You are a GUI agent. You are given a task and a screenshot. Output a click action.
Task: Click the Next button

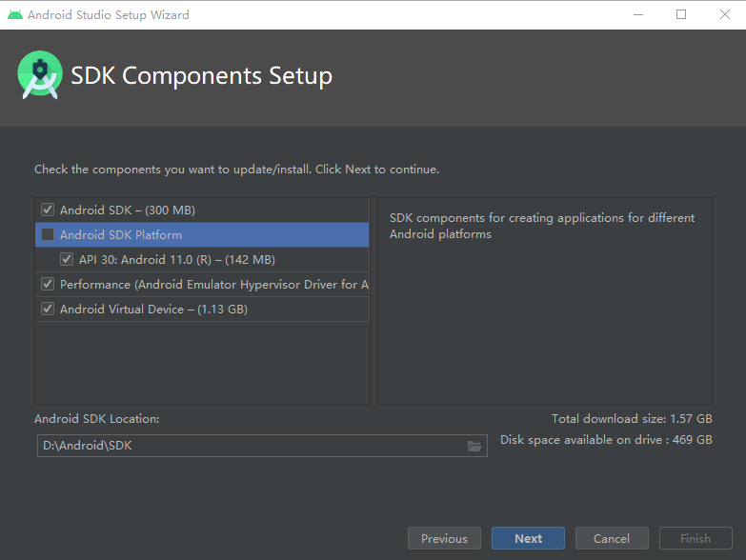[x=528, y=538]
